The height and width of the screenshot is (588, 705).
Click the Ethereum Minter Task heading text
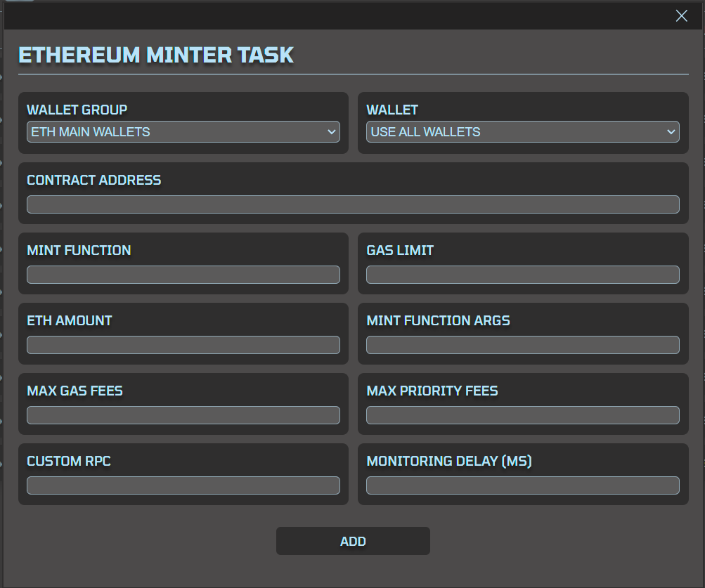pyautogui.click(x=156, y=55)
